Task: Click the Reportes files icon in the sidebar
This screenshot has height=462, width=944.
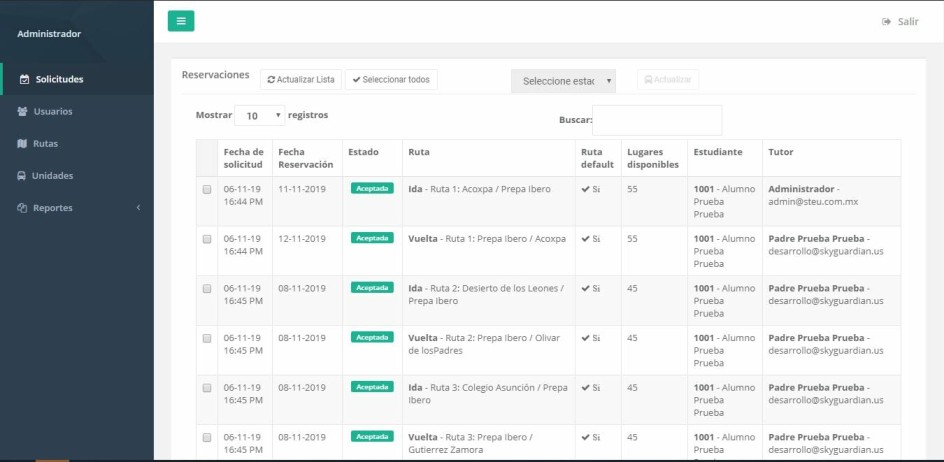Action: coord(22,208)
